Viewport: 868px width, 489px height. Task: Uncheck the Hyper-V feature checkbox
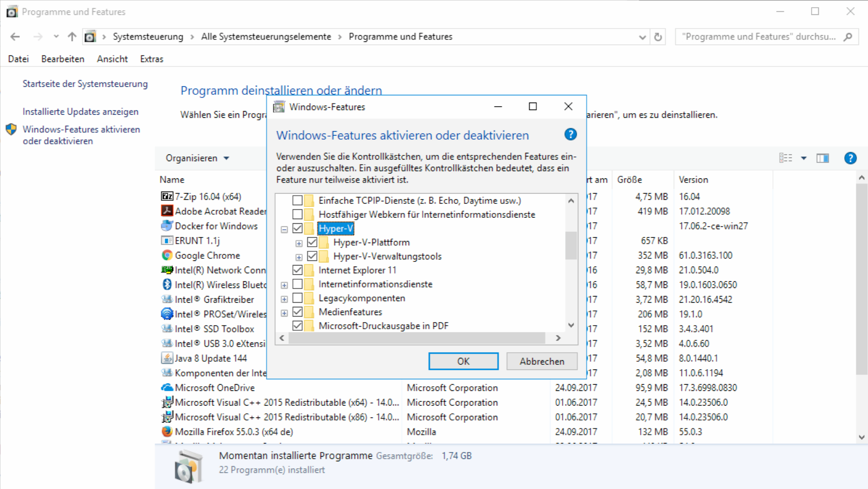click(297, 228)
